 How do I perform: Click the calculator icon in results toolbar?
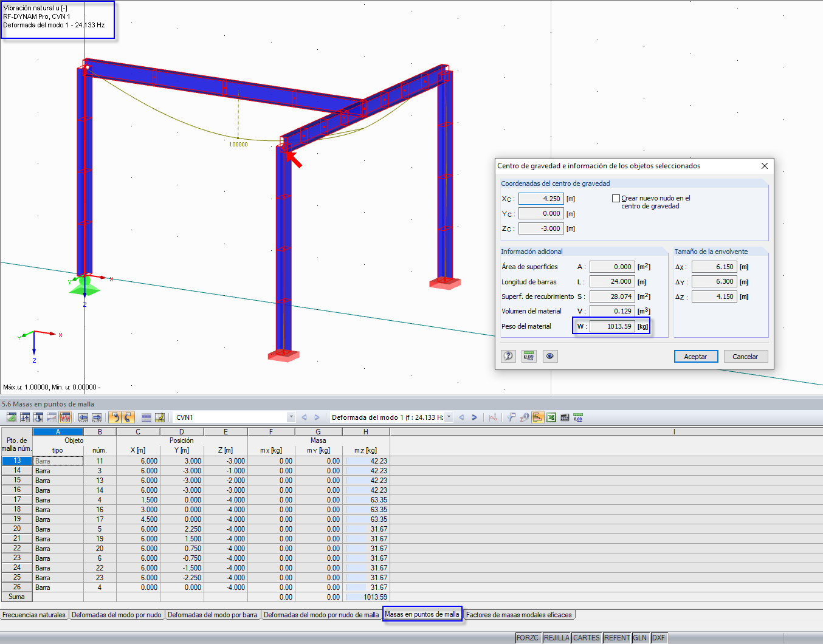click(565, 417)
